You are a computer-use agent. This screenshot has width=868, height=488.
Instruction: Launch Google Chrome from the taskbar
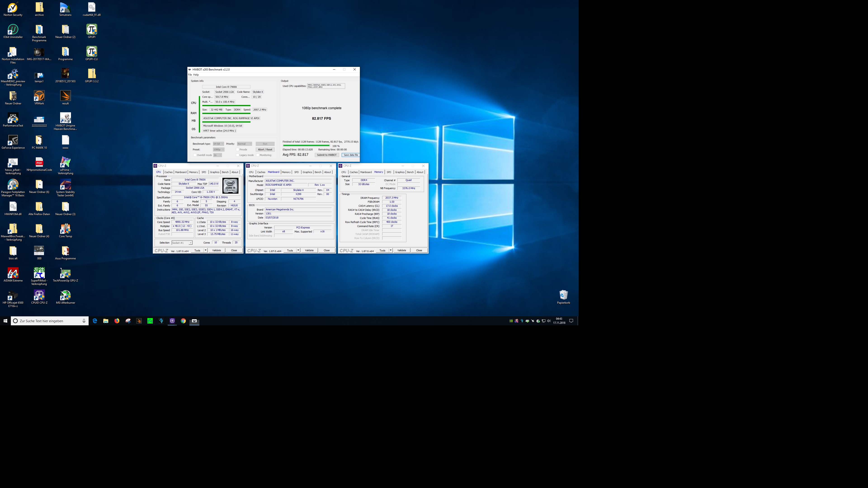pyautogui.click(x=183, y=321)
